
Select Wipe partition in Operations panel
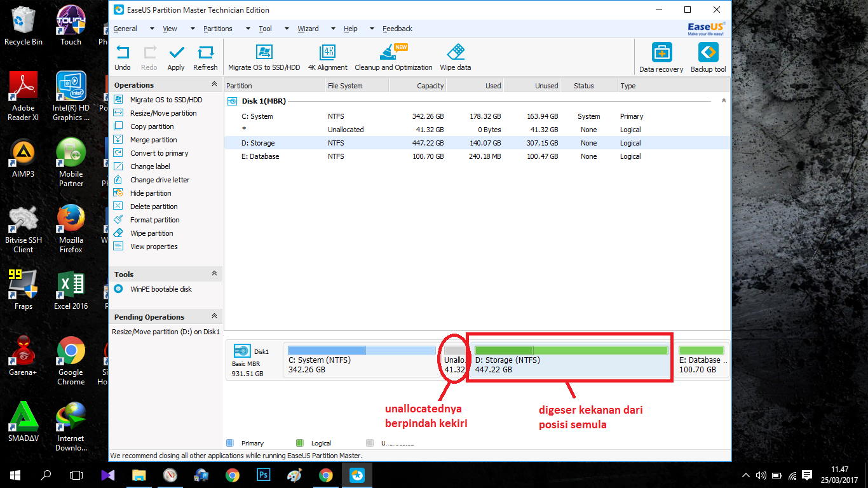[x=151, y=233]
